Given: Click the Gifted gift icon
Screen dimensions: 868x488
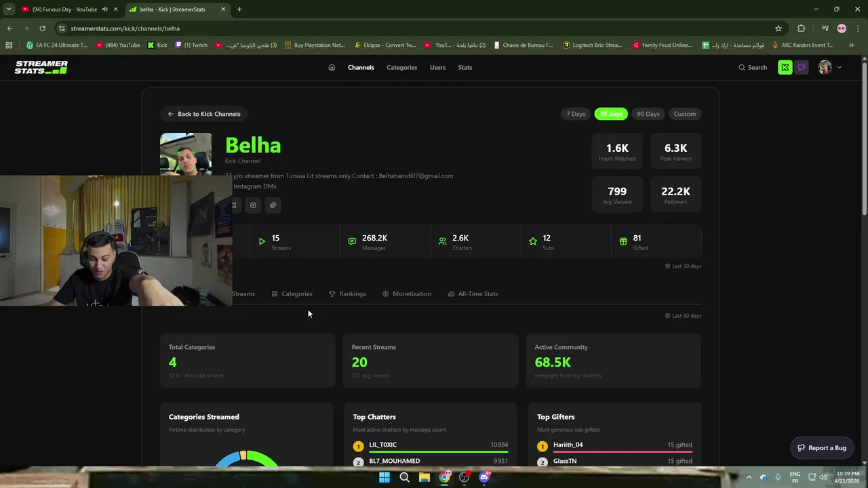Looking at the screenshot, I should [623, 241].
